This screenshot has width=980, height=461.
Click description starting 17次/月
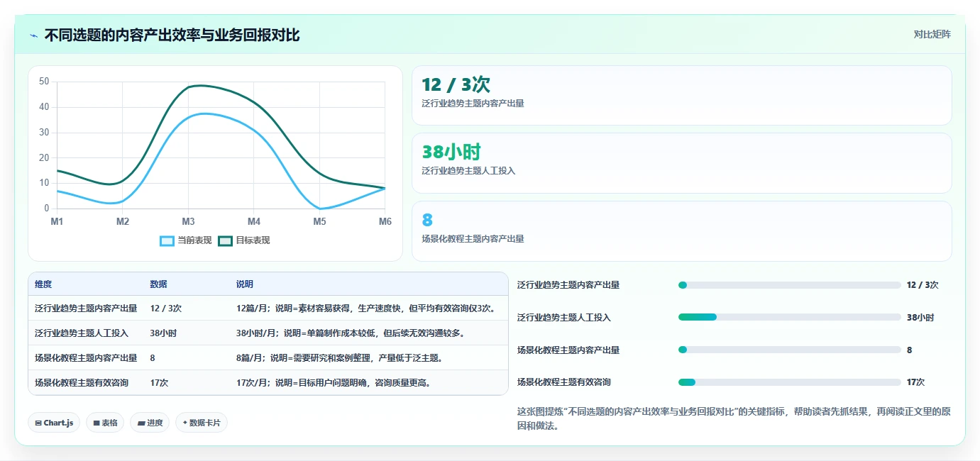click(334, 383)
